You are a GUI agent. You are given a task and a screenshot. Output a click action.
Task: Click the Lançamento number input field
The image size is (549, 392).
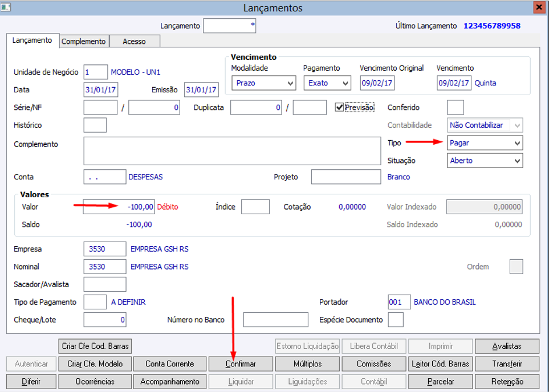click(x=230, y=26)
